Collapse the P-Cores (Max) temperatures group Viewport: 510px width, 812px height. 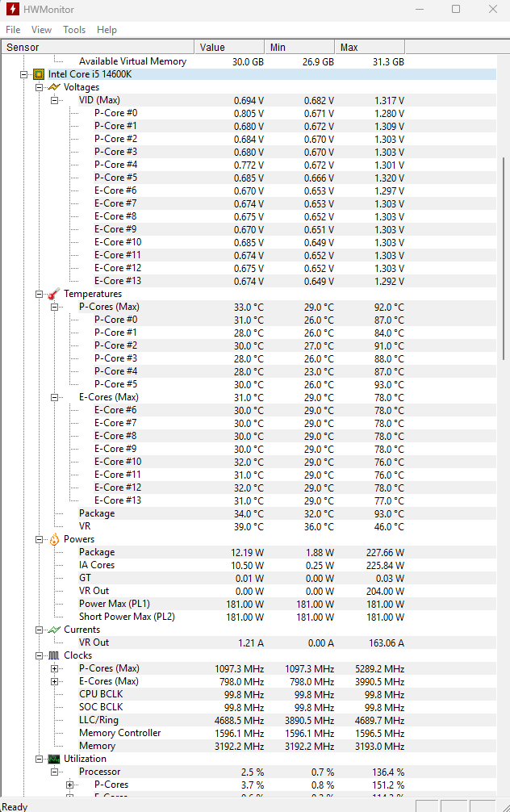pyautogui.click(x=54, y=307)
